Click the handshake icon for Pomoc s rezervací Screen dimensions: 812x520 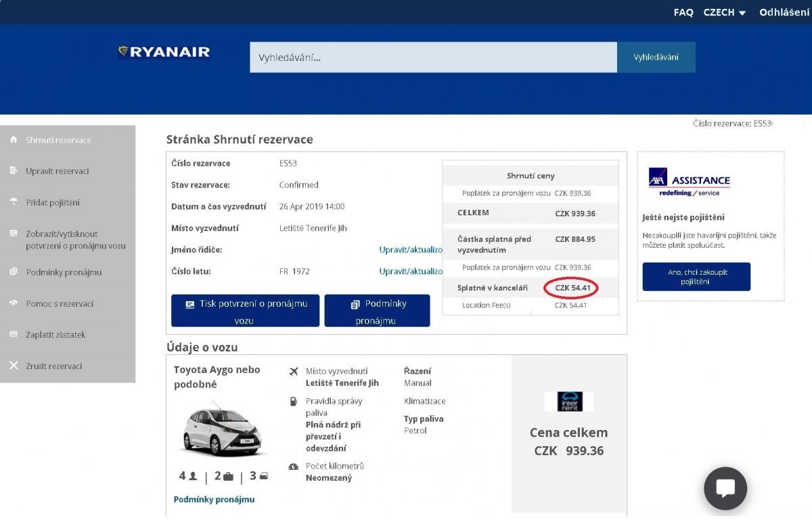[14, 303]
